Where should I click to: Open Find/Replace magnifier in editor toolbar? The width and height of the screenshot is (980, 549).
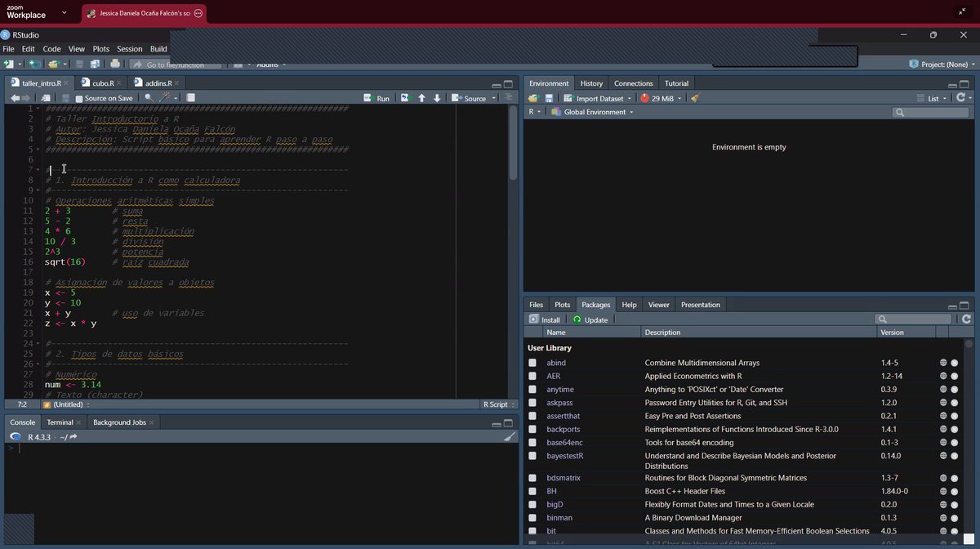tap(149, 98)
